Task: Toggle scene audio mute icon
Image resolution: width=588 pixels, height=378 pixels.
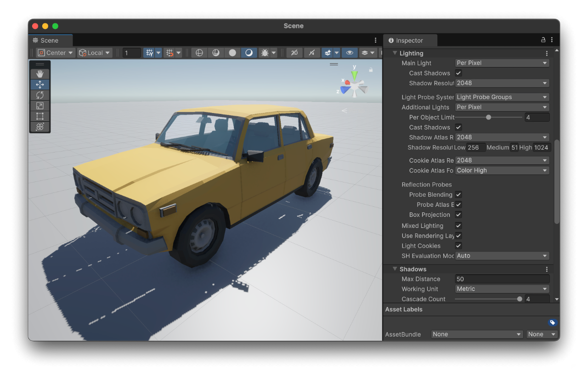Action: tap(311, 53)
